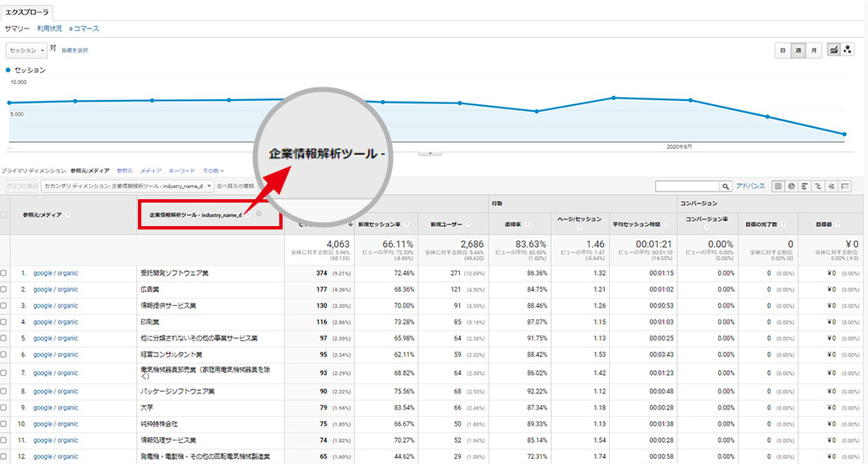This screenshot has width=868, height=464.
Task: Switch to the 利用状況 view
Action: tap(50, 29)
